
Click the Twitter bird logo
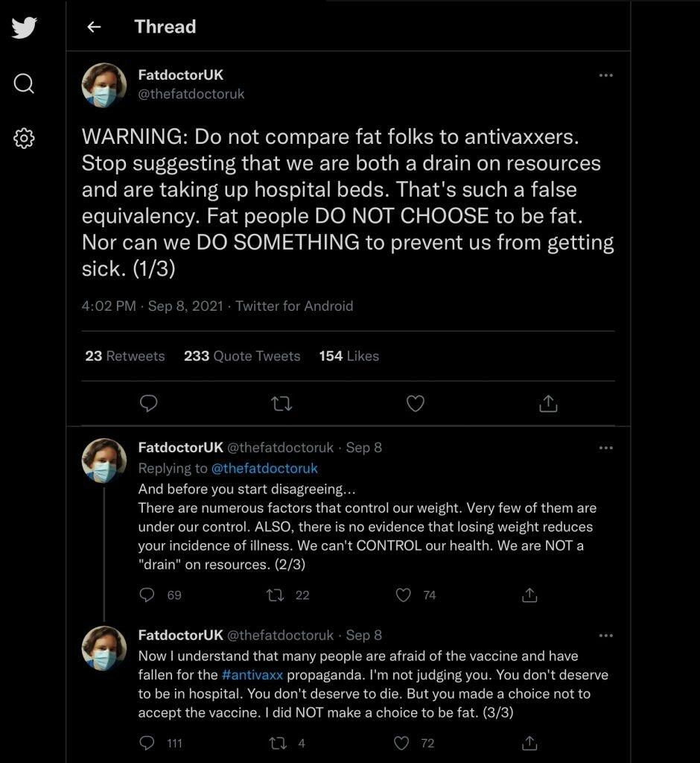pyautogui.click(x=24, y=28)
